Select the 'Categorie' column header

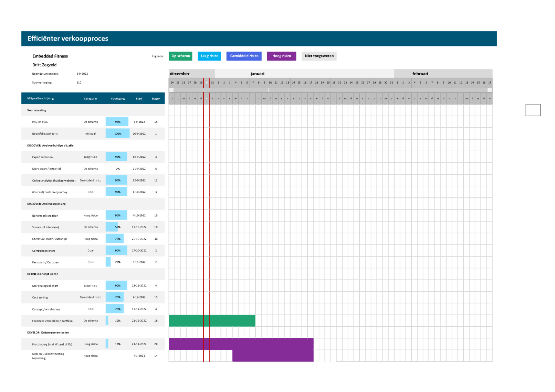coord(90,99)
